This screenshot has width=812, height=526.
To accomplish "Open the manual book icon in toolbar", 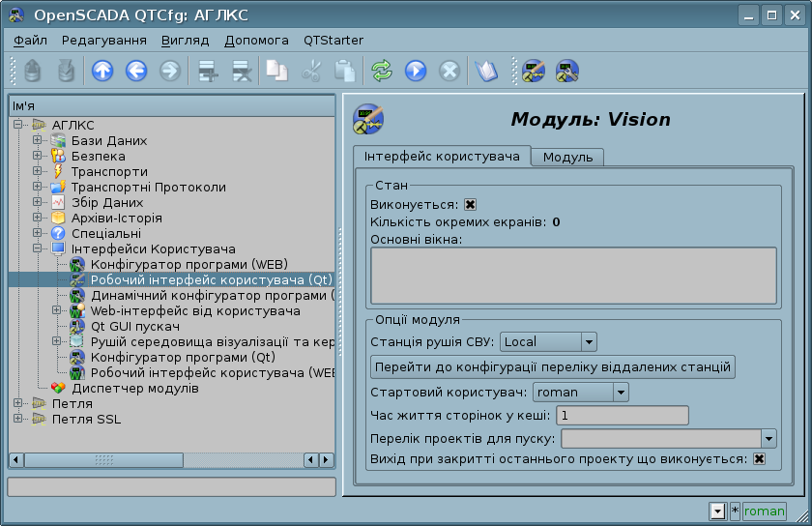I will coord(485,71).
